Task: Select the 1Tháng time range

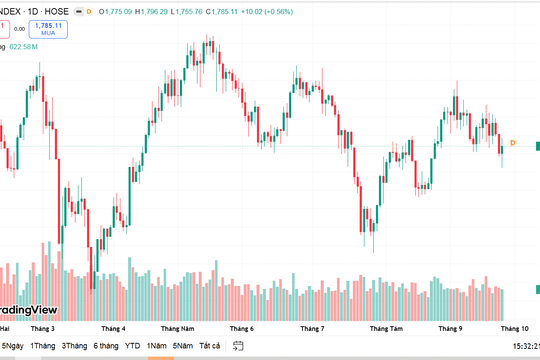Action: click(43, 346)
